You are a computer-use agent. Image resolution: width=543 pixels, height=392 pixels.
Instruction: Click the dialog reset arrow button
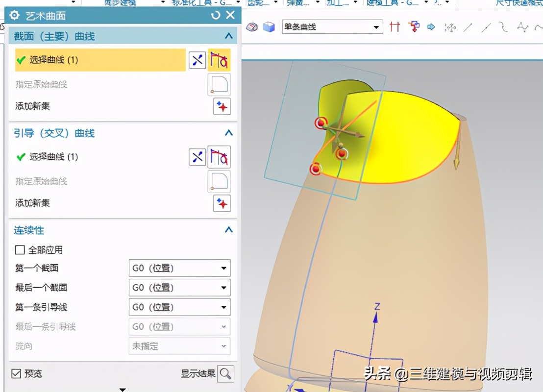(216, 15)
